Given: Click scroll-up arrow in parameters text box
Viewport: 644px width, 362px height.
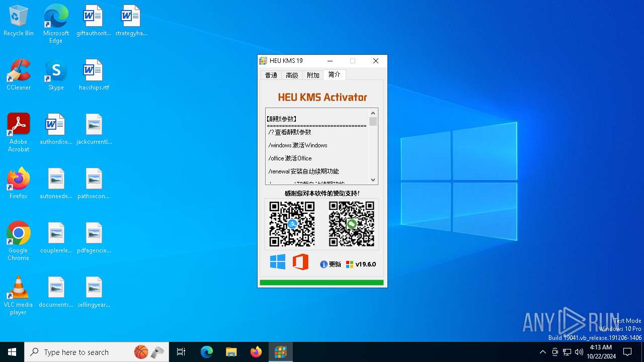Looking at the screenshot, I should (373, 113).
